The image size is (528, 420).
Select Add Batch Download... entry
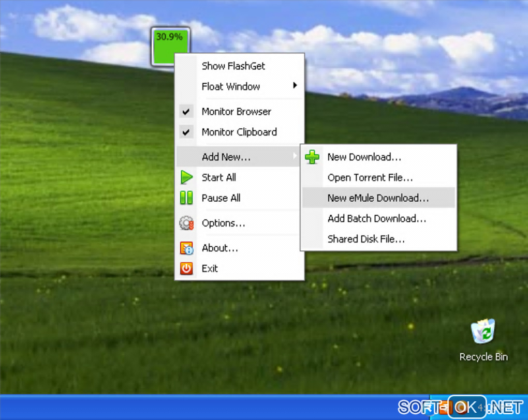(378, 219)
